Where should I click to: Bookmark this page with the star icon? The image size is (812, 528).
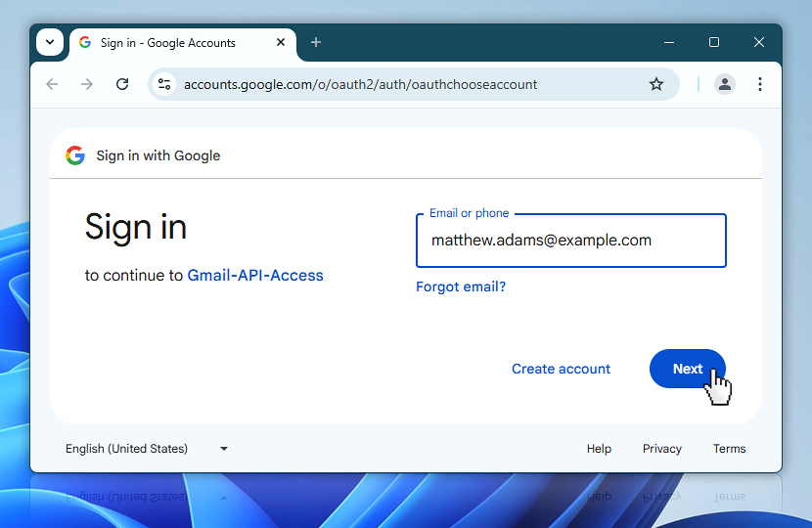tap(656, 84)
